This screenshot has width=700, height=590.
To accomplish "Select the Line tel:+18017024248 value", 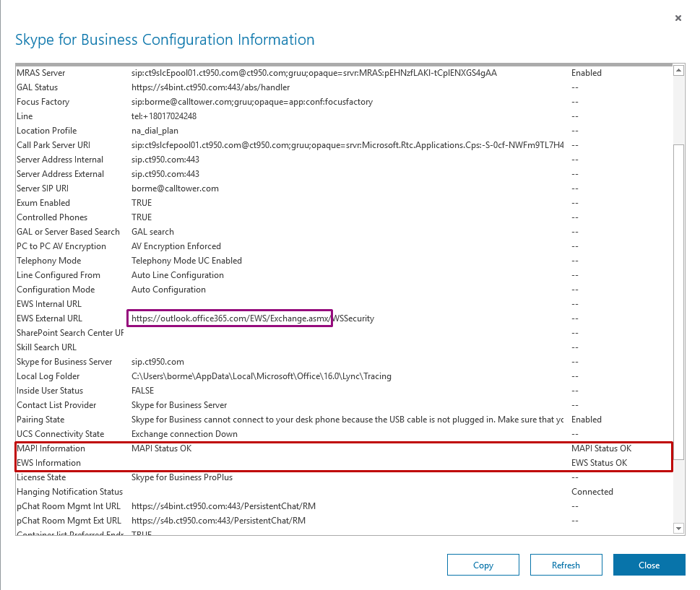I will [164, 116].
